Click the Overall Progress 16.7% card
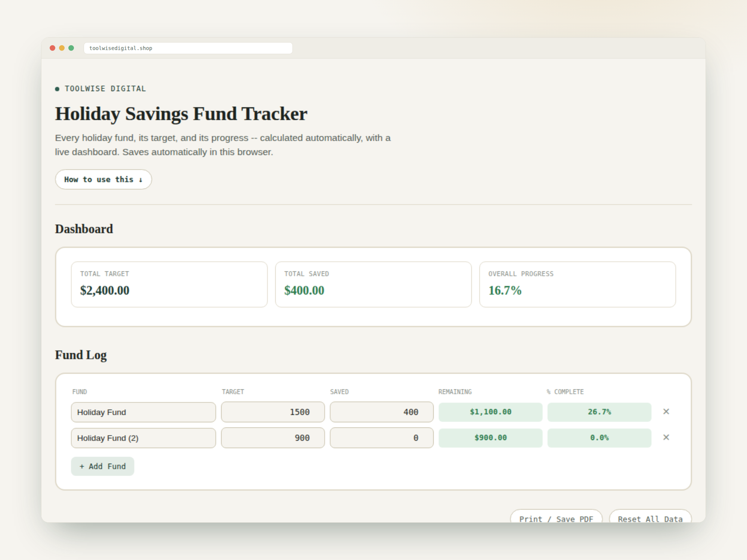Image resolution: width=747 pixels, height=560 pixels. point(577,284)
